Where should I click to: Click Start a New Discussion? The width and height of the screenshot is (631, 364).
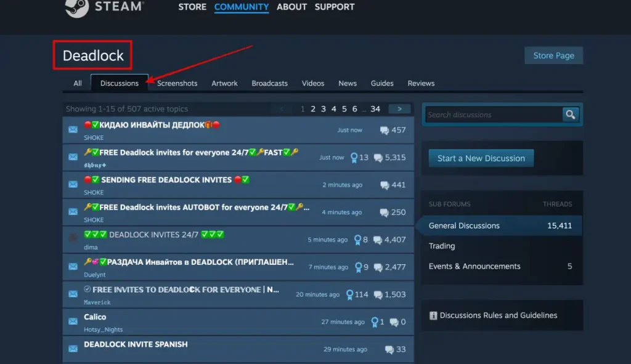coord(481,158)
